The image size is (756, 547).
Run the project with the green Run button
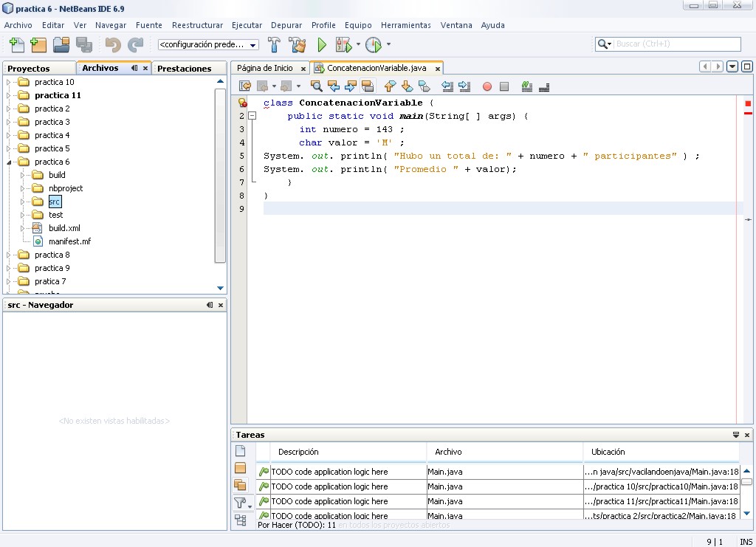(x=322, y=44)
